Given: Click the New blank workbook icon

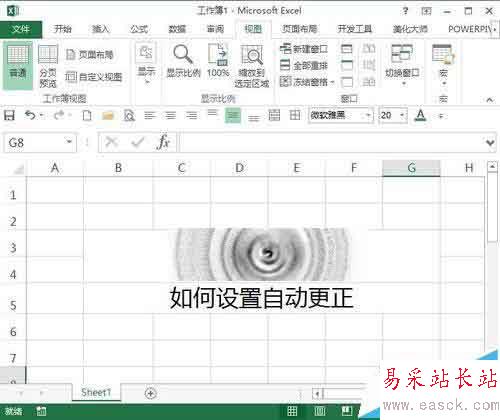Looking at the screenshot, I should 87,116.
